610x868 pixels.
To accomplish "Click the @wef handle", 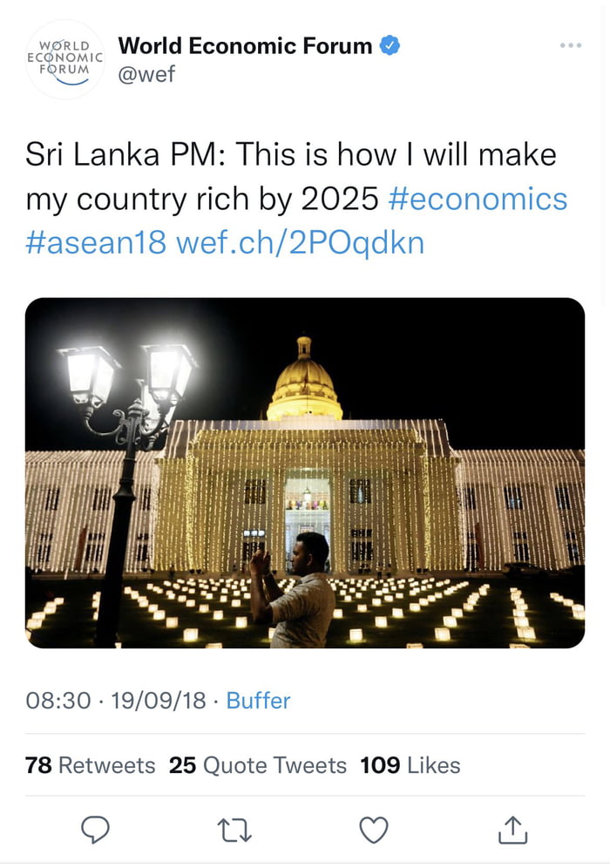I will pos(146,73).
